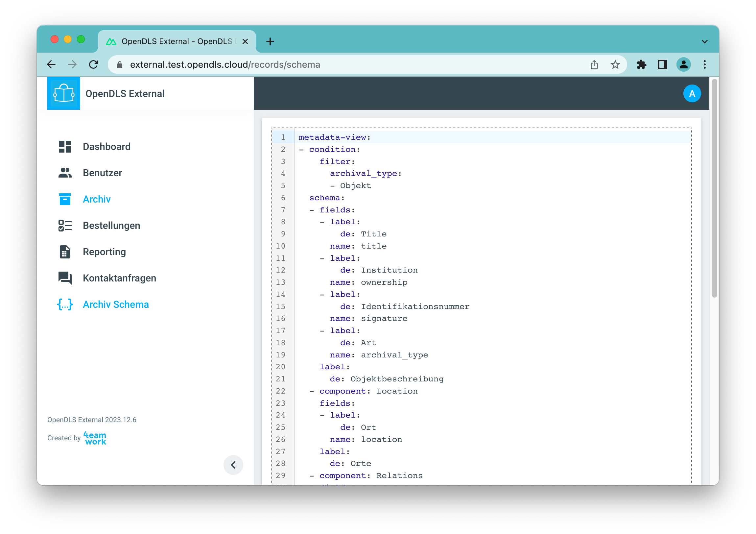Navigate to Benutzer menu item
The height and width of the screenshot is (534, 756).
pos(103,173)
